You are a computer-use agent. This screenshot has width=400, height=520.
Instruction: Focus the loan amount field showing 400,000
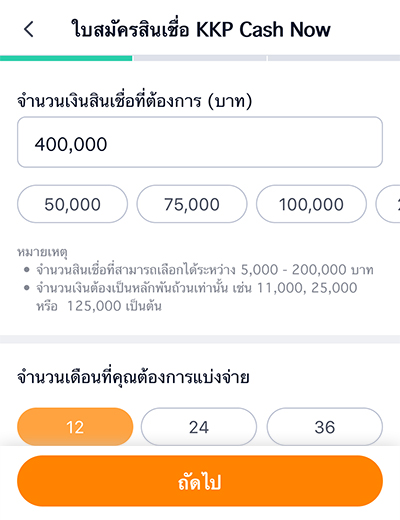(200, 142)
